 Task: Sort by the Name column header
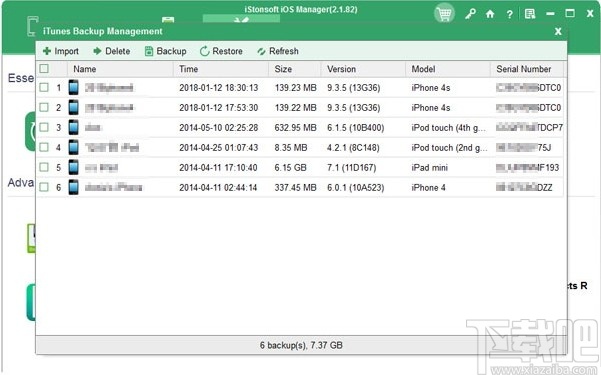pos(120,69)
